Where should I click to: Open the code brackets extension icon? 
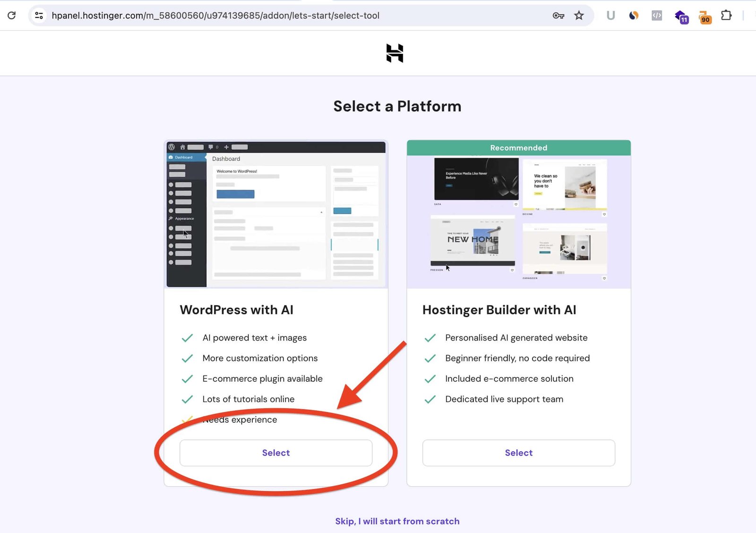click(657, 16)
